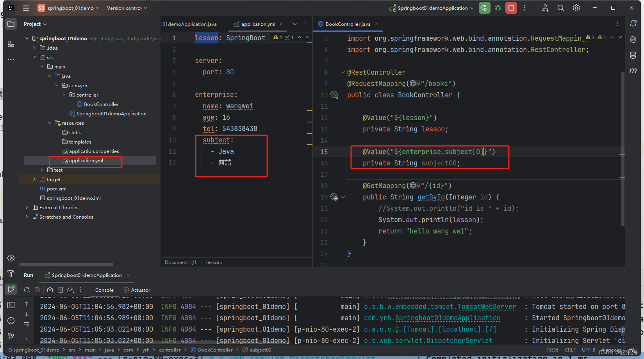Rerun the application from the Run panel
This screenshot has width=644, height=359.
[x=27, y=290]
